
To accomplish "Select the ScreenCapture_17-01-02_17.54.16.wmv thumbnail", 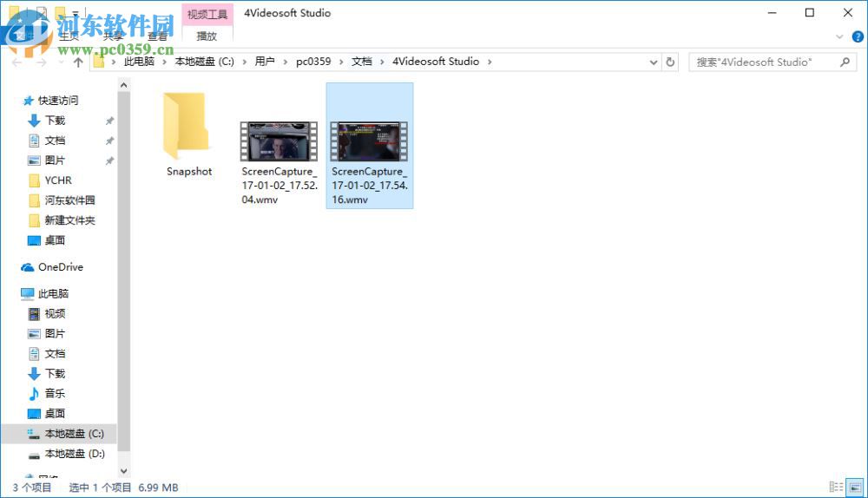I will coord(369,141).
